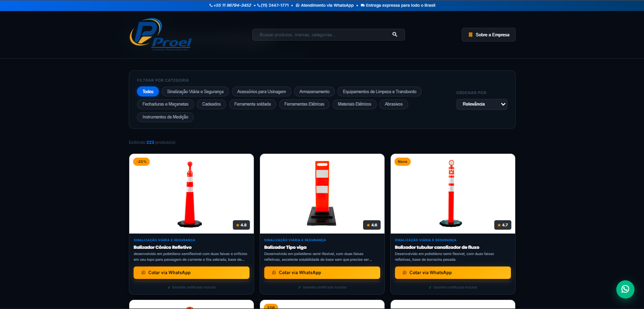Click Balizador tubular canalizador de fluxo title
The height and width of the screenshot is (309, 644).
pos(437,247)
